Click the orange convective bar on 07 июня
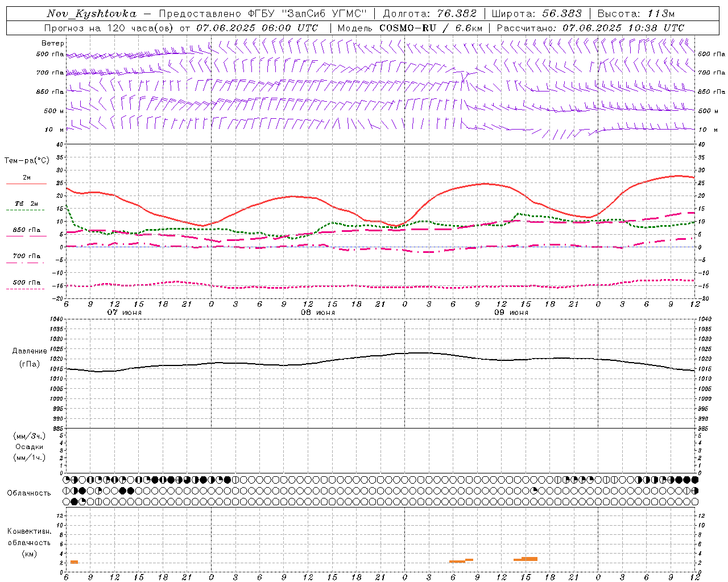The height and width of the screenshot is (582, 728). (74, 562)
